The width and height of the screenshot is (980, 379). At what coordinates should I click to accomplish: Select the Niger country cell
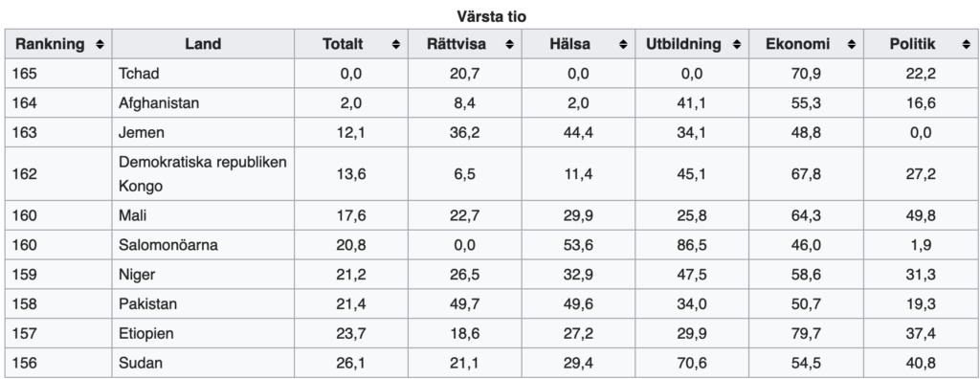point(137,275)
